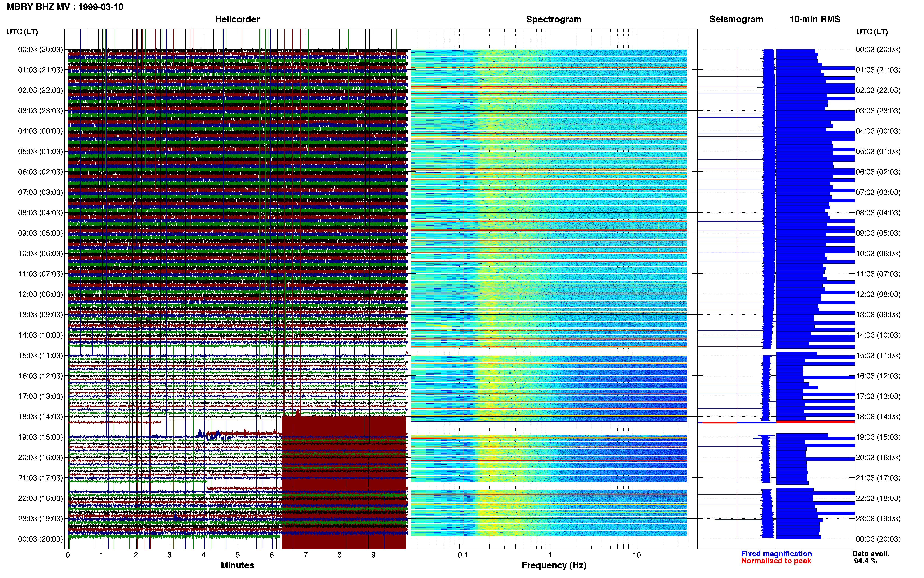
Task: Click the UTC (LT) label beside the helicorder
Action: coord(22,32)
